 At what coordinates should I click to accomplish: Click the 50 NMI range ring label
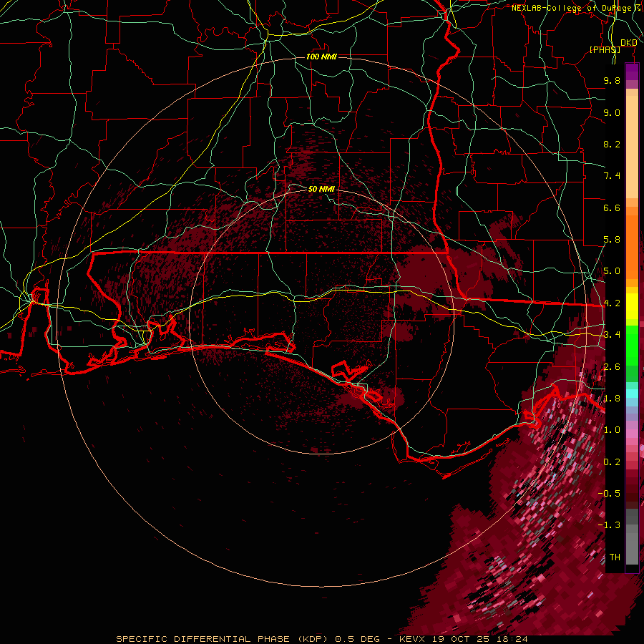(321, 189)
